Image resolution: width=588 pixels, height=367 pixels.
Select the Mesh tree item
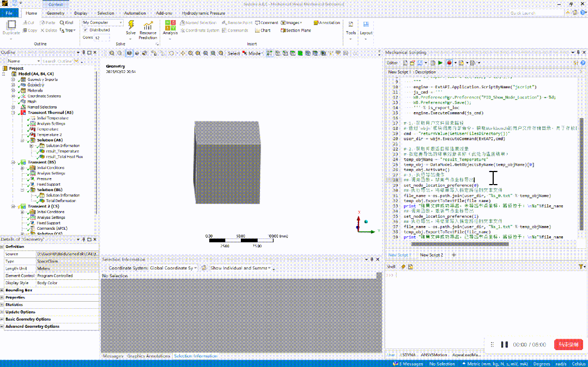point(32,102)
